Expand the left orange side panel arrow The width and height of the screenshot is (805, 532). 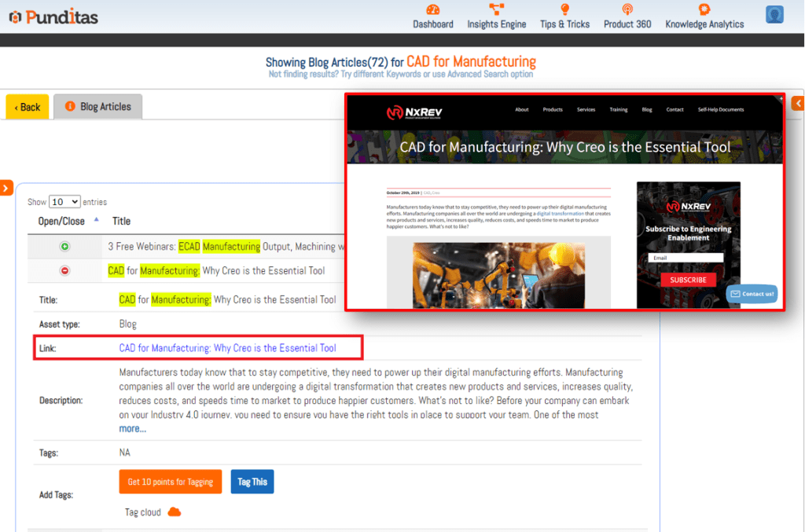[6, 188]
